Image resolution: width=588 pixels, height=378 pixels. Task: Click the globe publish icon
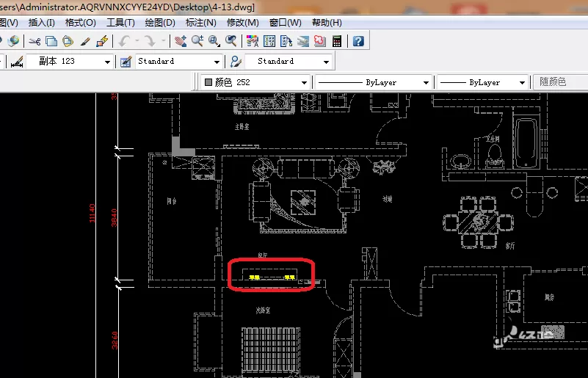[x=13, y=41]
